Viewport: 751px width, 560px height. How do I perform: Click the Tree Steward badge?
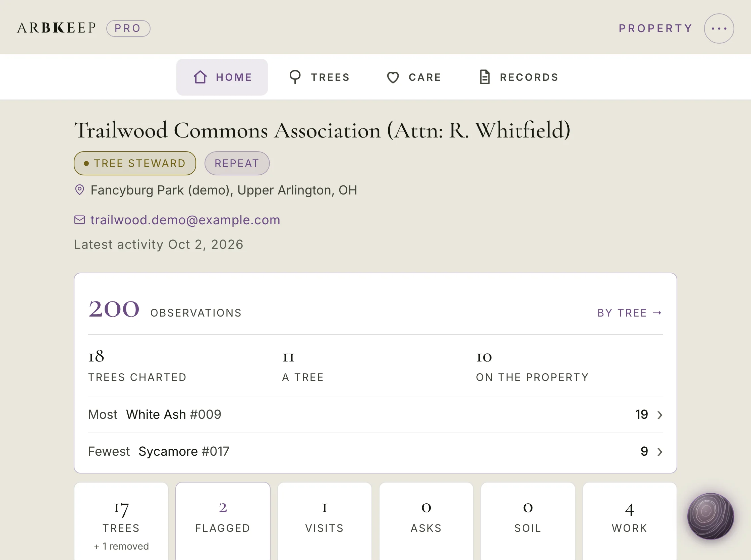tap(135, 163)
